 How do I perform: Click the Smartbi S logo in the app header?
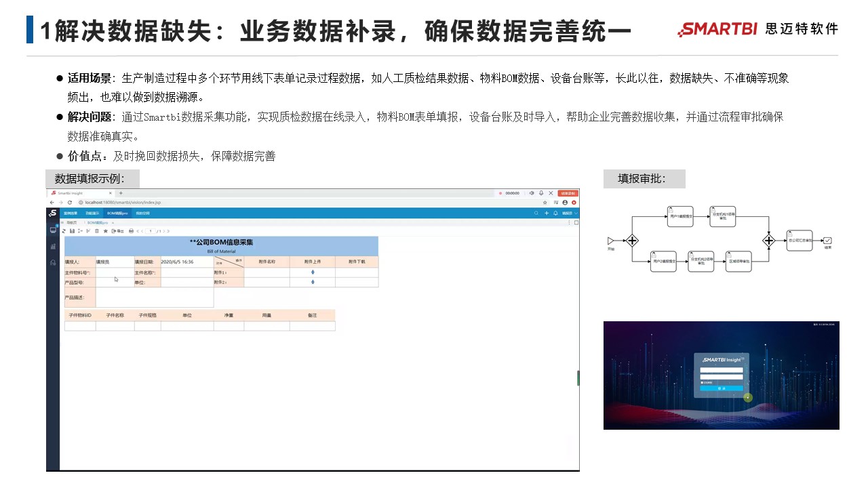point(53,213)
